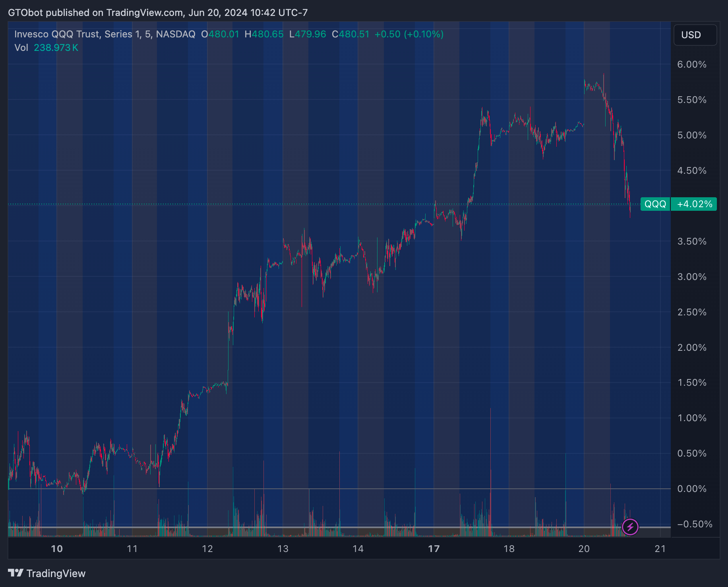Open the TradingView wordmark link

click(x=56, y=573)
